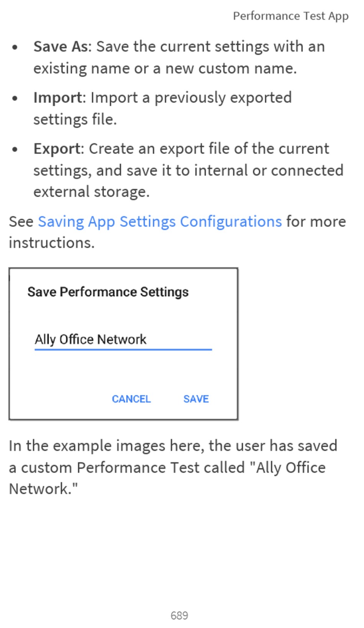364x628 pixels.
Task: Click the Save Performance Settings dialog title
Action: tap(108, 292)
